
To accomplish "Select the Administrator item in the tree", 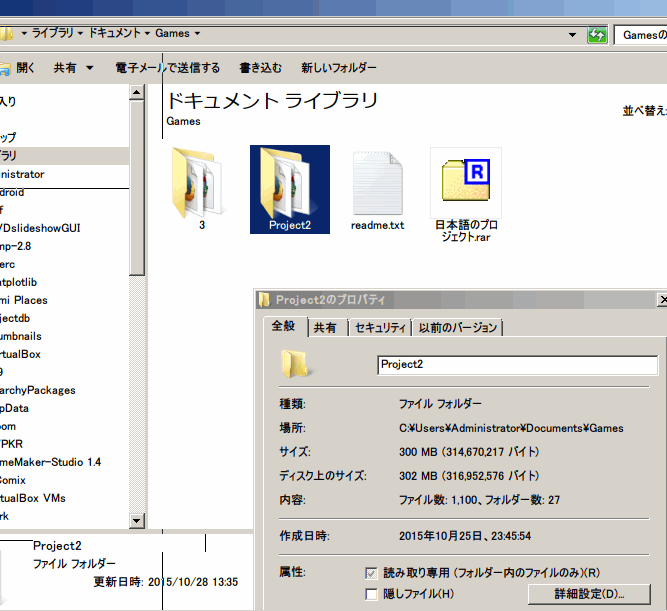I will [22, 174].
